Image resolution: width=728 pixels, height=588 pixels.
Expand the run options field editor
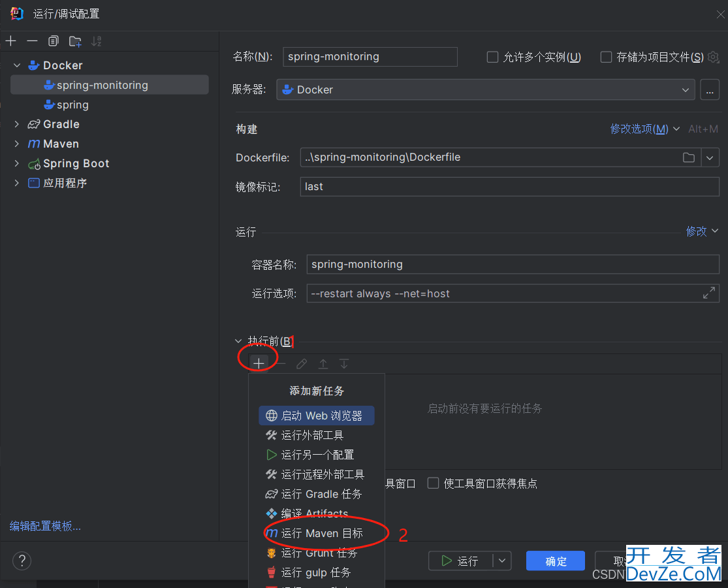[708, 293]
